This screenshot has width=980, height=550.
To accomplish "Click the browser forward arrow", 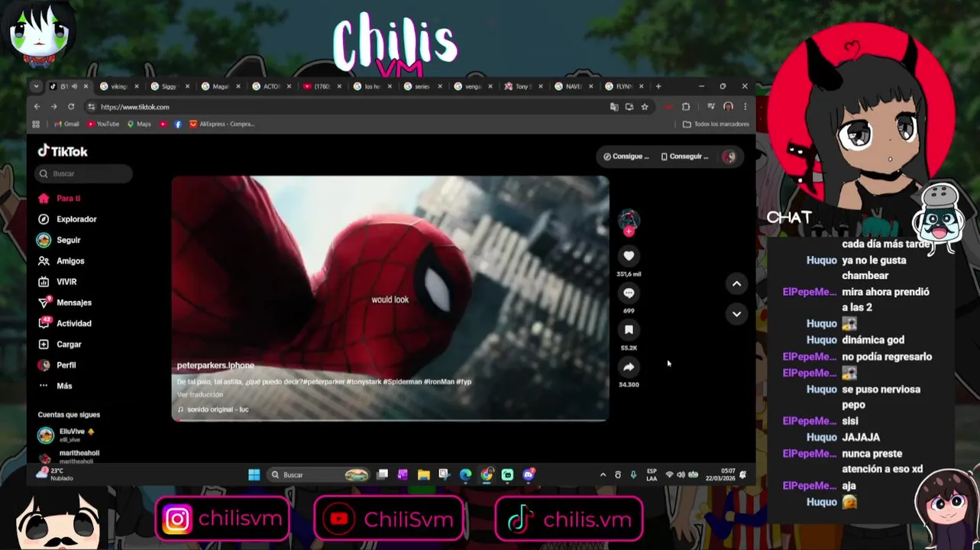I will pos(53,107).
